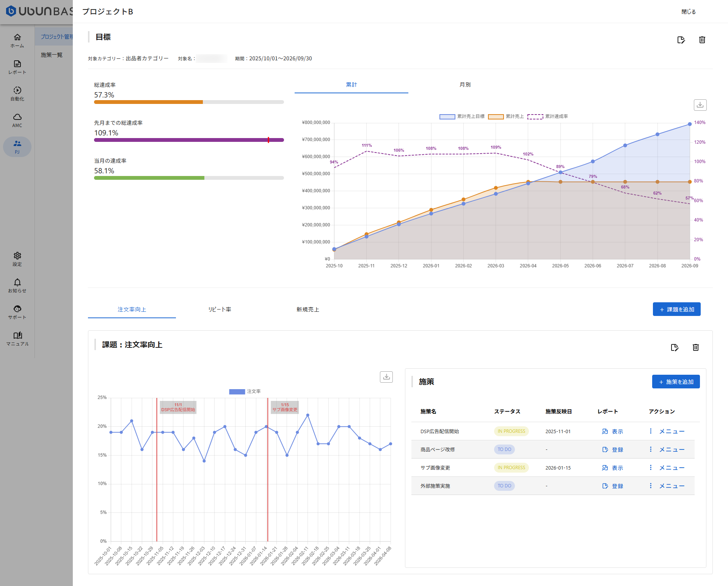Image resolution: width=728 pixels, height=586 pixels.
Task: Switch to the リピート率 tab
Action: tap(220, 309)
